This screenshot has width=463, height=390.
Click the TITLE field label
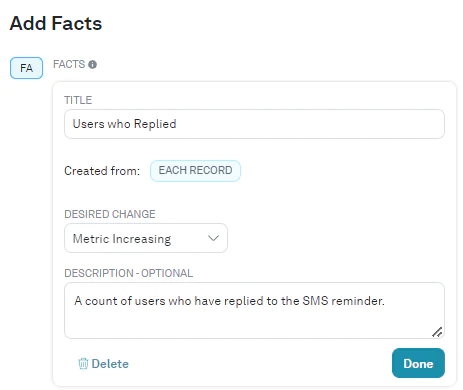click(x=78, y=100)
